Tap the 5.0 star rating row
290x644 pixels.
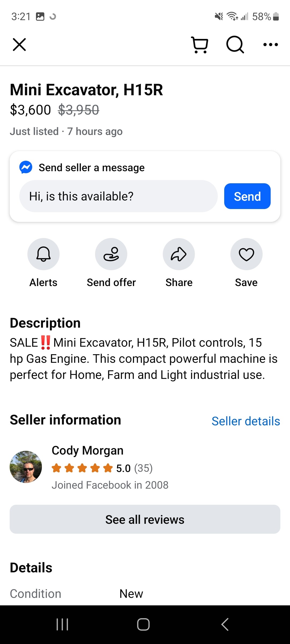coord(102,468)
